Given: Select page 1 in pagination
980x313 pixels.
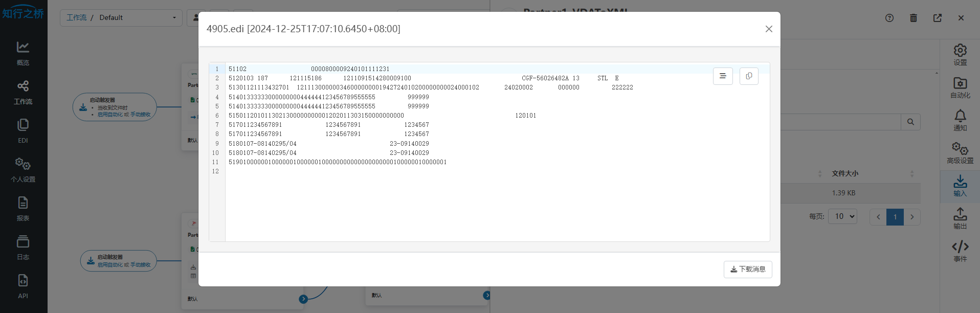Looking at the screenshot, I should click(x=895, y=217).
